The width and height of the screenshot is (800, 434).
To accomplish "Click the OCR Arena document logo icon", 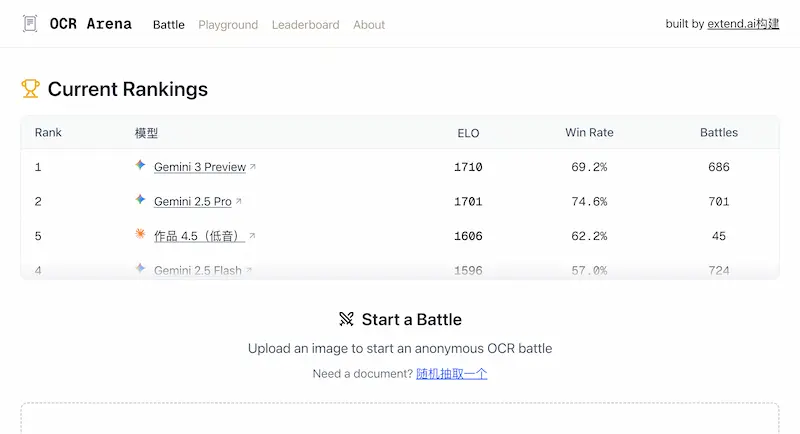I will [x=31, y=24].
